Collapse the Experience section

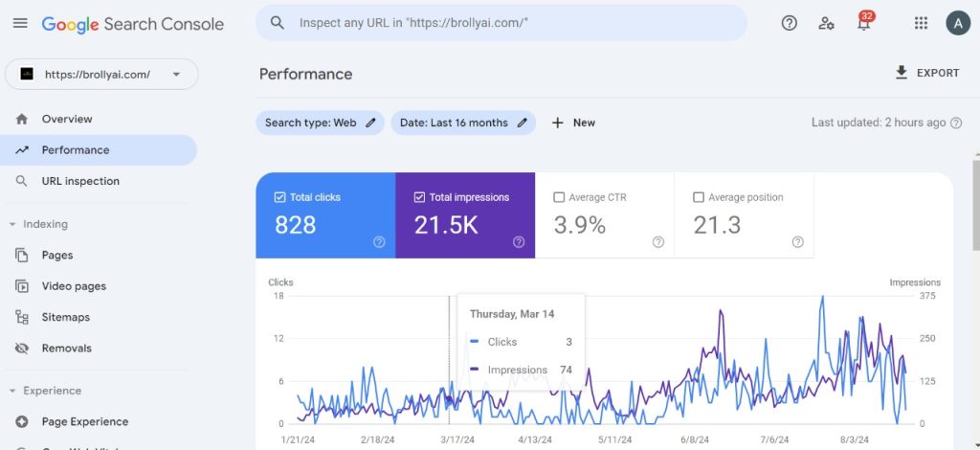12,391
